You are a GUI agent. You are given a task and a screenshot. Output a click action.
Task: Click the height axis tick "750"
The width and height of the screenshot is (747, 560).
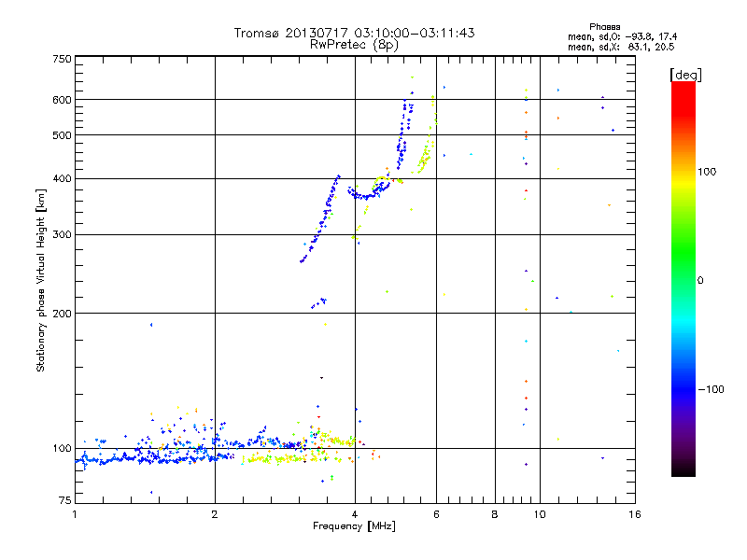(63, 59)
